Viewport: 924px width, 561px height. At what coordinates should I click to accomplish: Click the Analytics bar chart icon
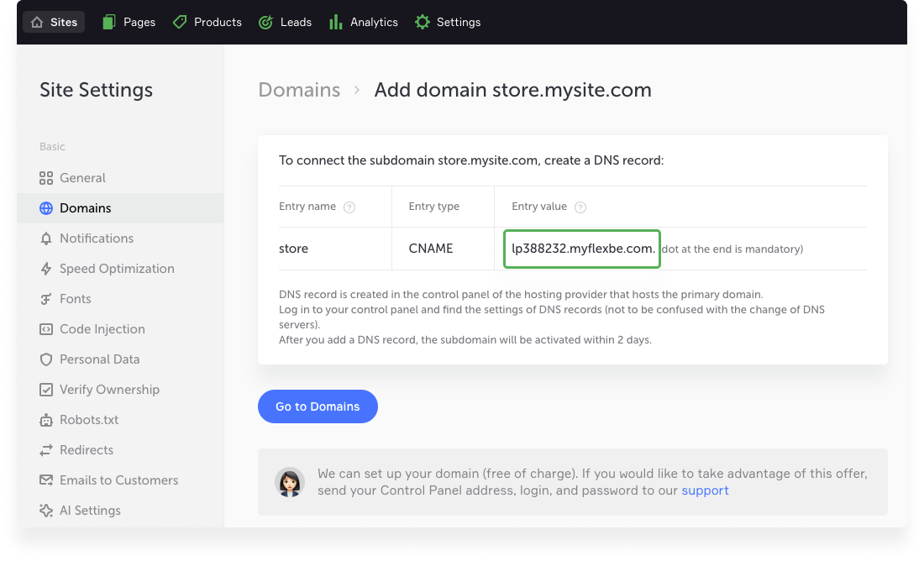[336, 23]
